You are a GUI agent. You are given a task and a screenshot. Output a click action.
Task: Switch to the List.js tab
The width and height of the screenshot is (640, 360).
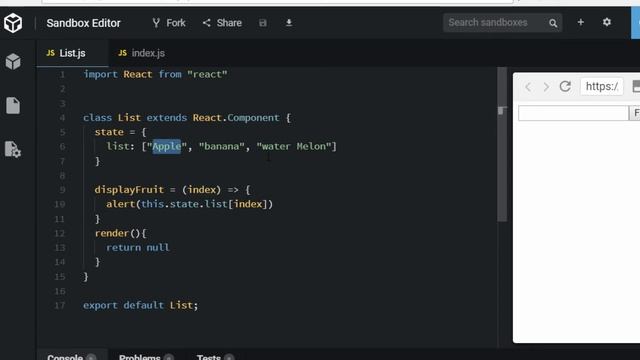point(72,53)
